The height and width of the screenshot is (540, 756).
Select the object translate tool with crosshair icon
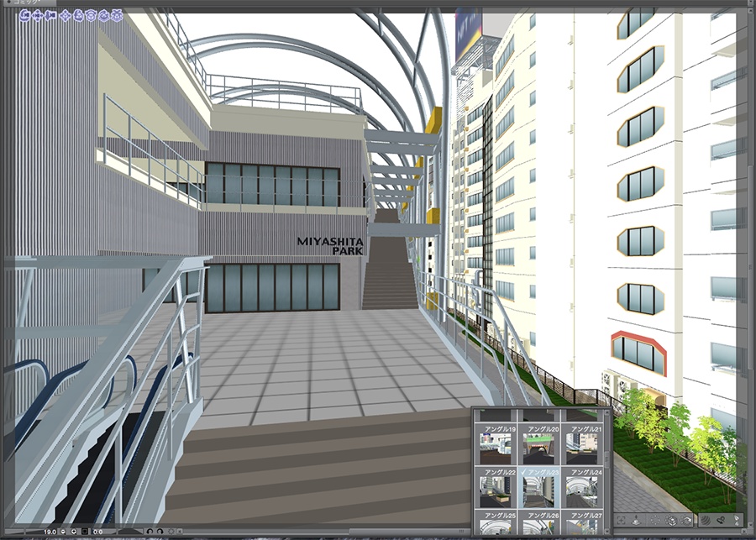[65, 15]
